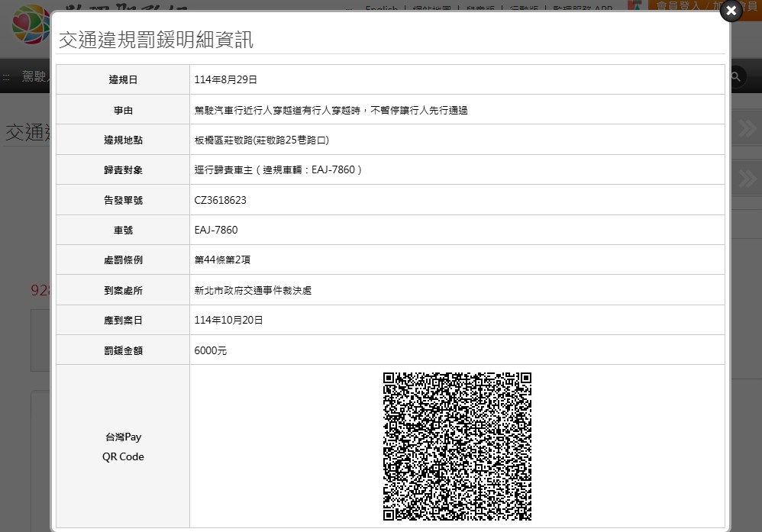This screenshot has height=532, width=762.
Task: Close the traffic fine details dialog
Action: [x=731, y=11]
